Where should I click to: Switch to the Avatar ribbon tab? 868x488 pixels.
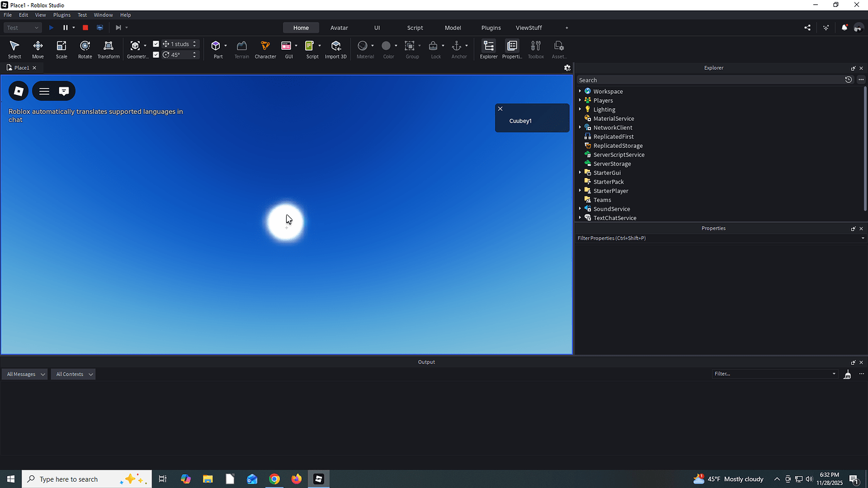pyautogui.click(x=339, y=28)
